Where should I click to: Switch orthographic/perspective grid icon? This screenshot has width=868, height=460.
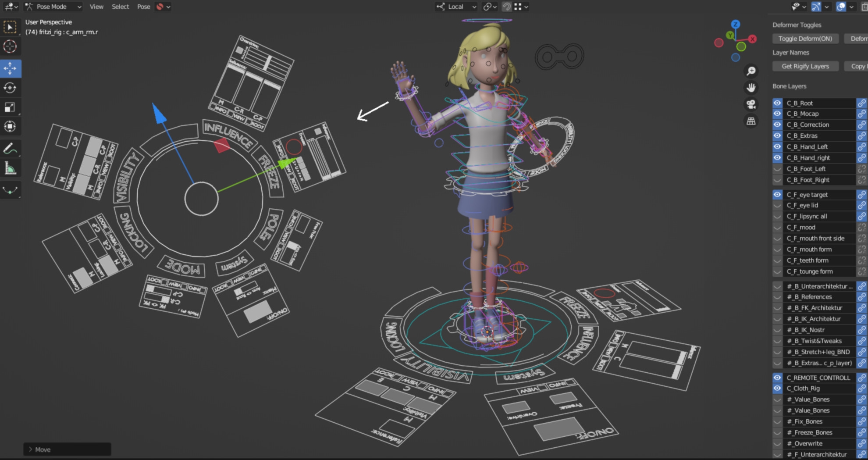click(x=751, y=121)
